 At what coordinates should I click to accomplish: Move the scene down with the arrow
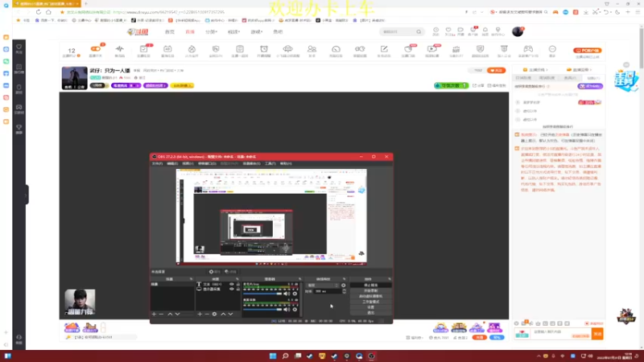177,314
